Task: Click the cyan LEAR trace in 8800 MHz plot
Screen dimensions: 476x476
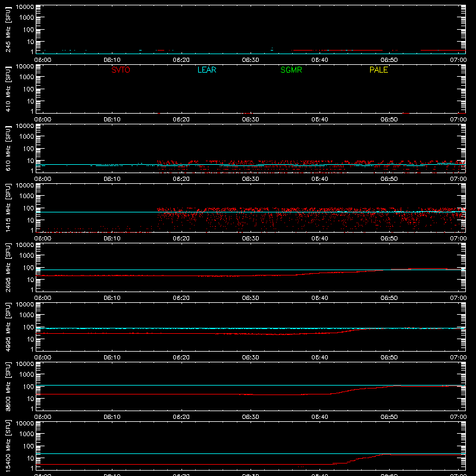Action: pos(250,385)
